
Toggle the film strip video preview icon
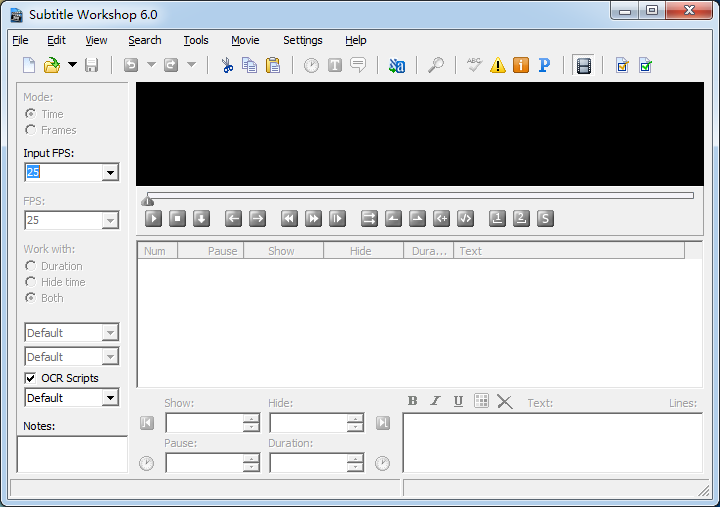click(x=583, y=66)
